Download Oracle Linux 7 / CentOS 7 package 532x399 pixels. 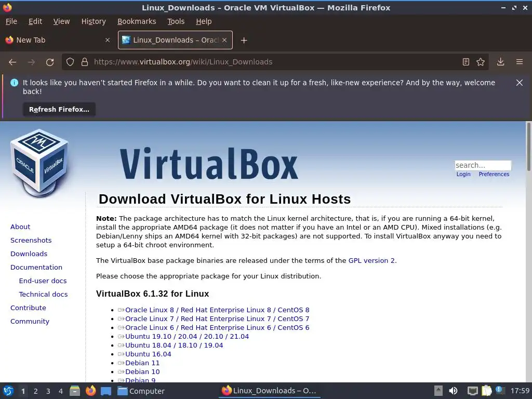pyautogui.click(x=217, y=318)
